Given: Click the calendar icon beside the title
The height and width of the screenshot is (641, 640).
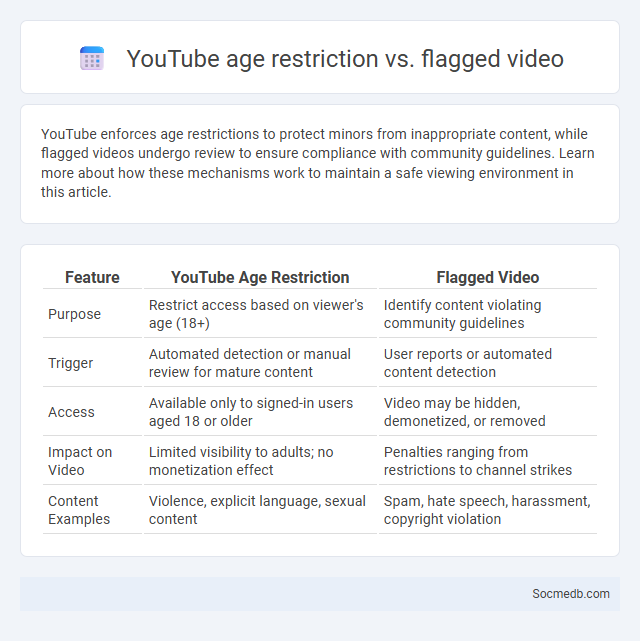Looking at the screenshot, I should [x=92, y=58].
